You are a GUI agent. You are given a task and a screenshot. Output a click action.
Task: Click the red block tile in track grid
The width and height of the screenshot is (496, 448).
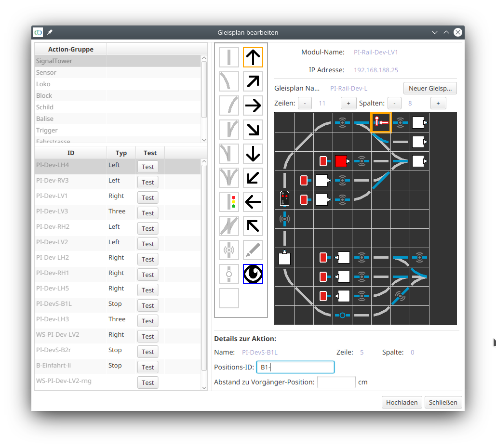(x=341, y=161)
